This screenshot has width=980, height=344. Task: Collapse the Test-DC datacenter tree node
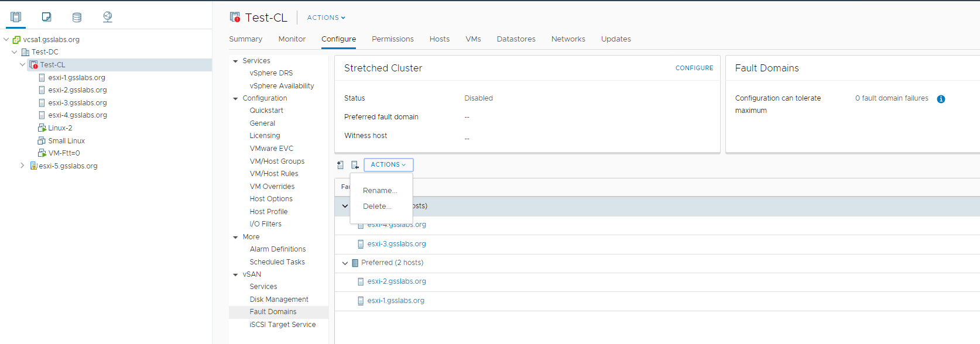(15, 52)
